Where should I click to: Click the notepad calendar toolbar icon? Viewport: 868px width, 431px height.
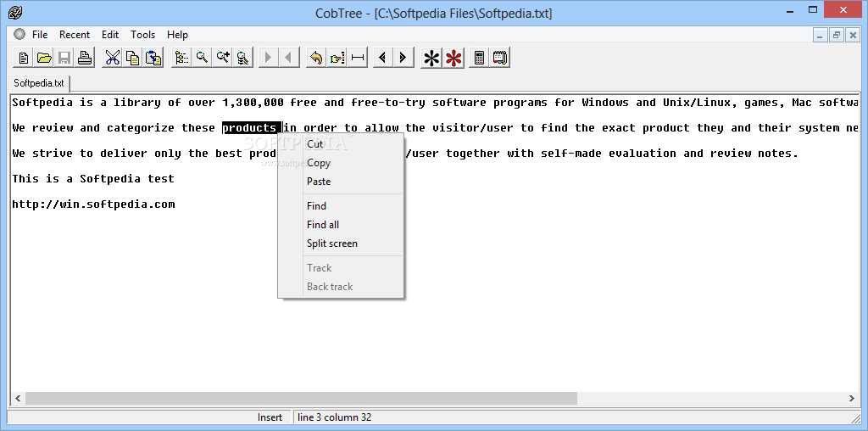point(500,58)
